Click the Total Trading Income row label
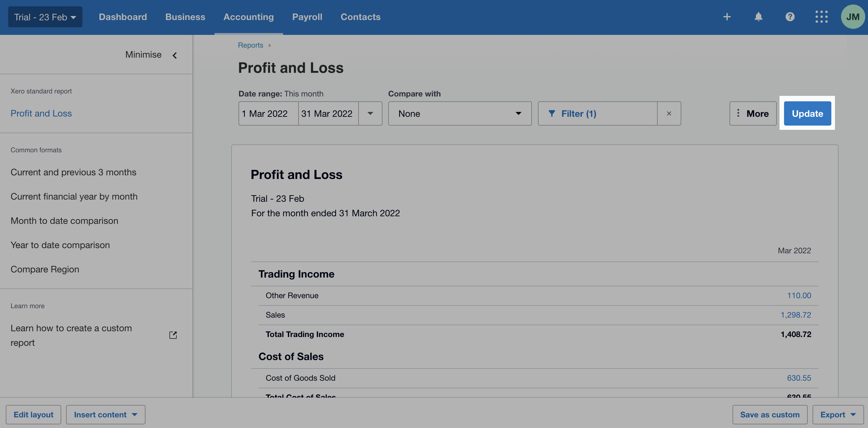 coord(305,334)
